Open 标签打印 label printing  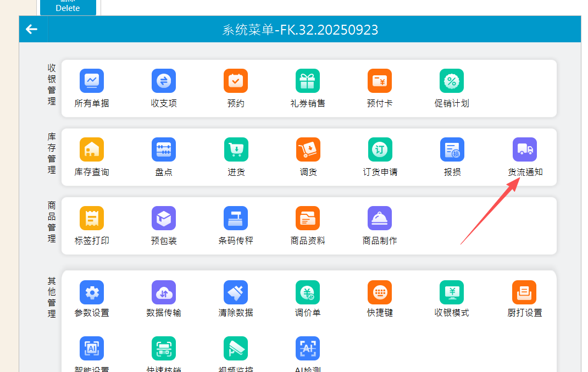(92, 218)
